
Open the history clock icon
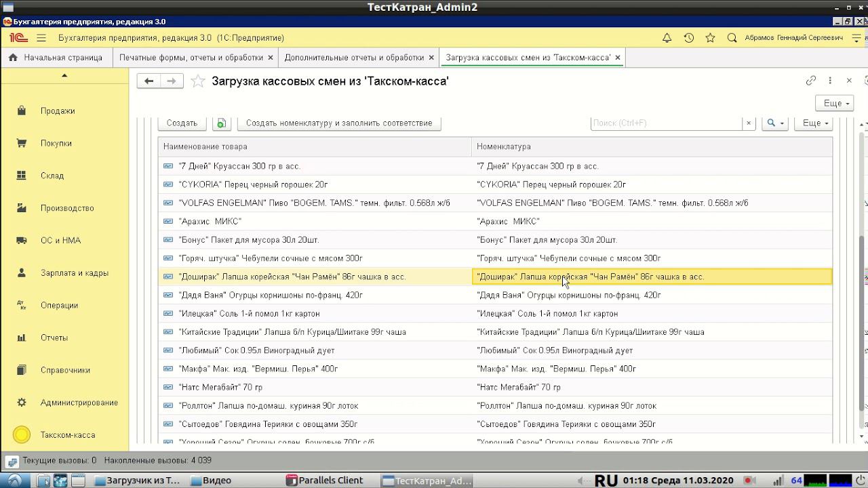click(688, 38)
